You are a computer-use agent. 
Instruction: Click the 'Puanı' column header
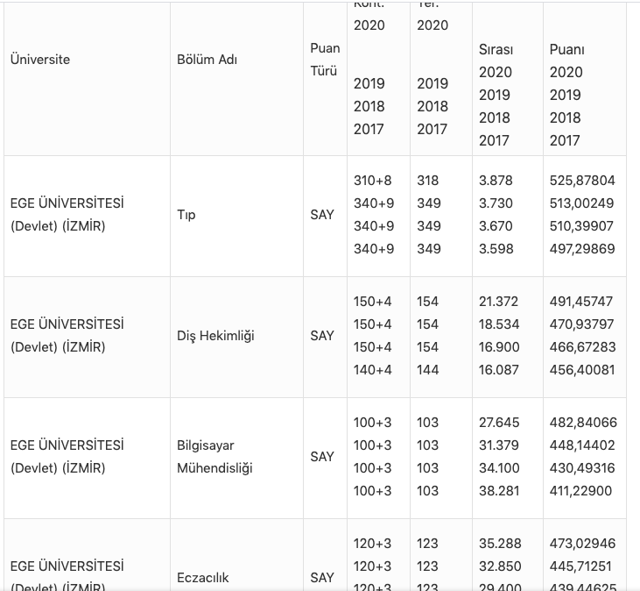[x=567, y=49]
